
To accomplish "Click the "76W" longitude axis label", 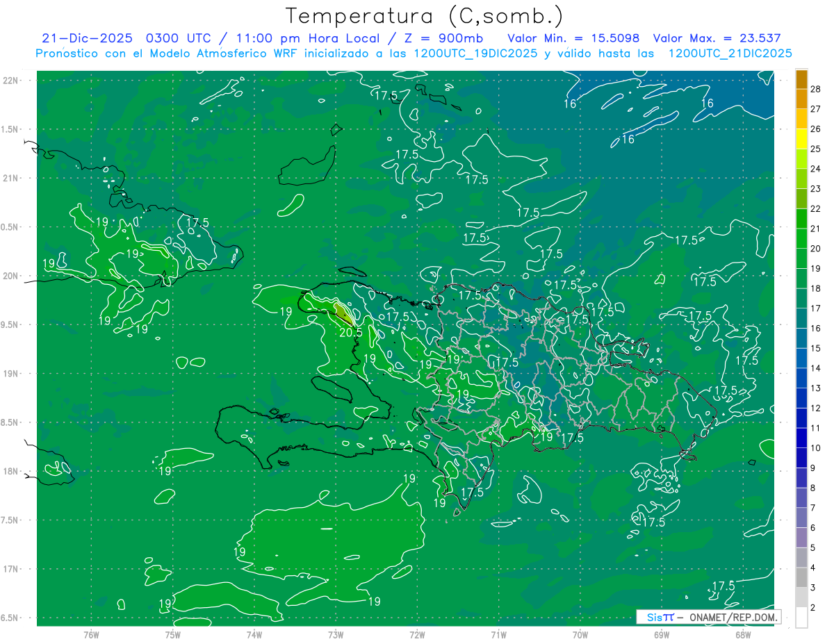I will pyautogui.click(x=91, y=635).
